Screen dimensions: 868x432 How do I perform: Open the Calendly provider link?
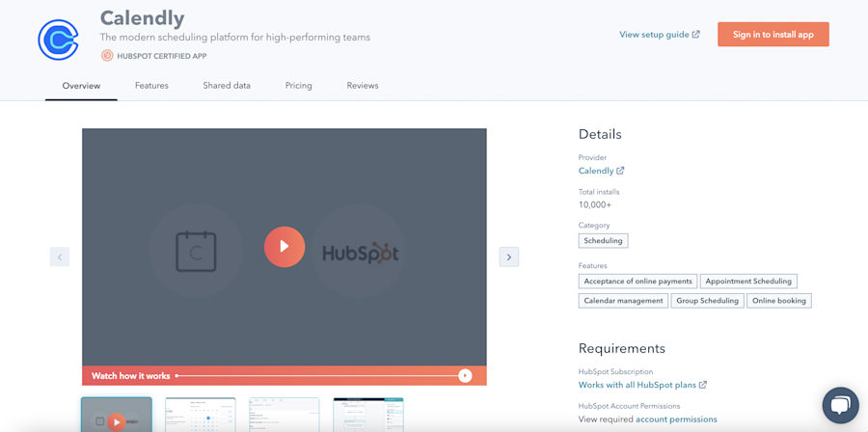(601, 171)
